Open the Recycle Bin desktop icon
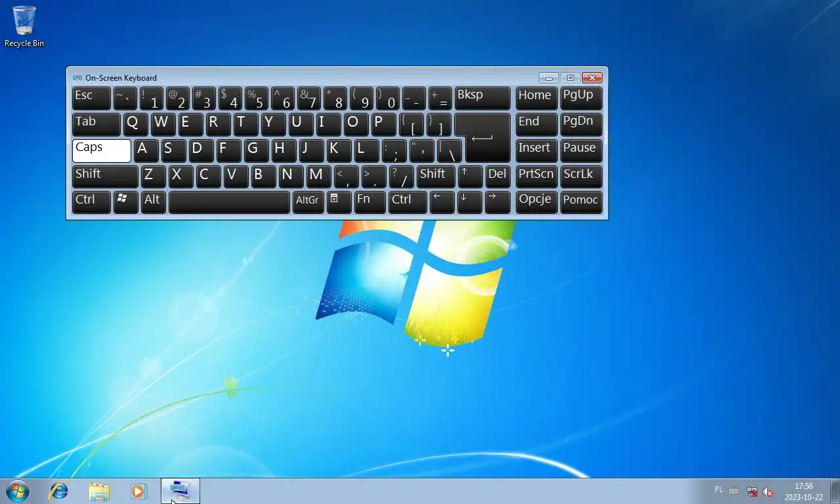Viewport: 840px width, 504px height. (x=24, y=26)
